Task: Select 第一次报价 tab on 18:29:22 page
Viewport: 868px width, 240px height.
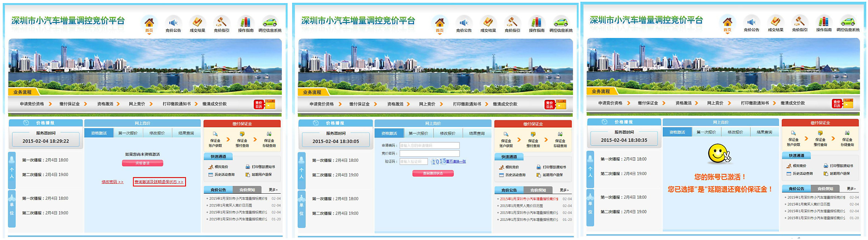Action: click(128, 133)
